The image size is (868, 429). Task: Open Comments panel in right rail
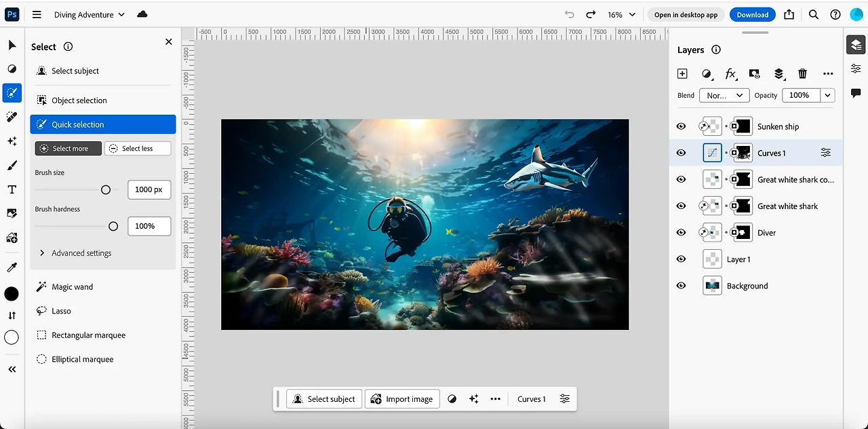click(856, 93)
